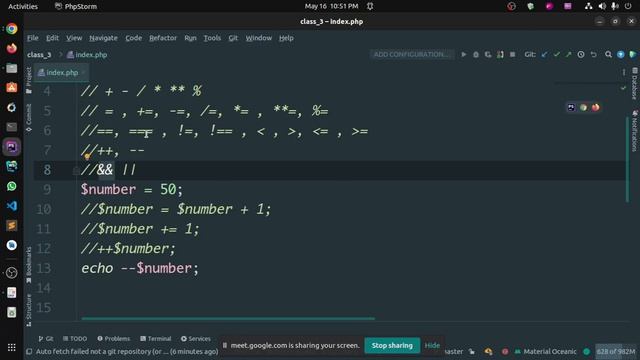Open the View menu
Image resolution: width=640 pixels, height=360 pixels.
74,38
